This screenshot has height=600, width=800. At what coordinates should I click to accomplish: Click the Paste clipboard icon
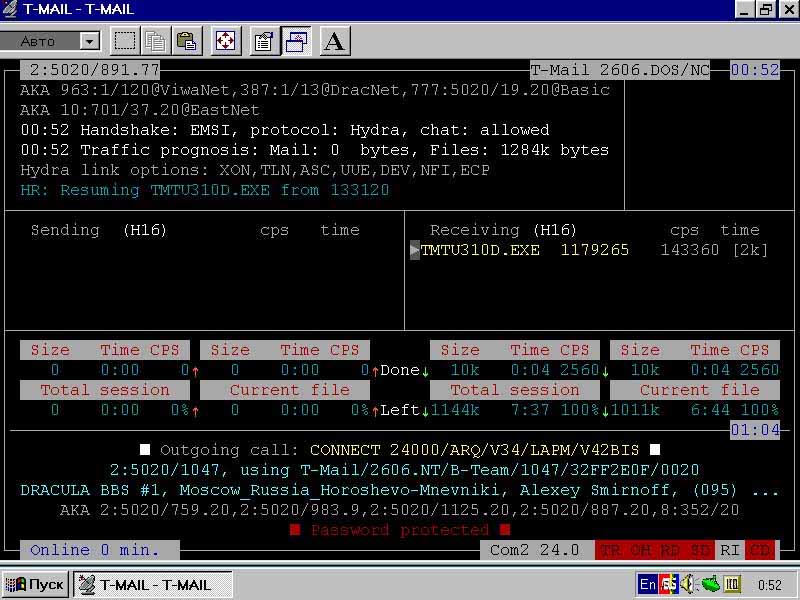[186, 41]
